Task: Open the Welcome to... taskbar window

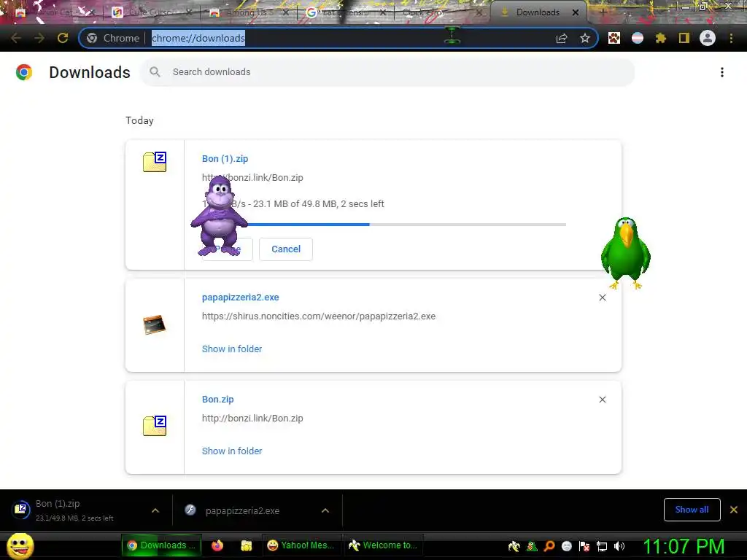Action: click(384, 545)
